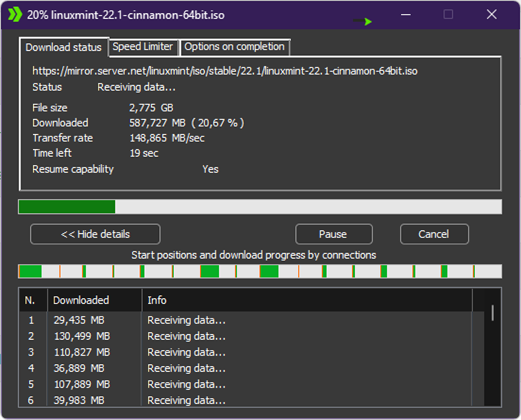This screenshot has width=521, height=420.
Task: Click row number 6 in connections list
Action: 31,400
